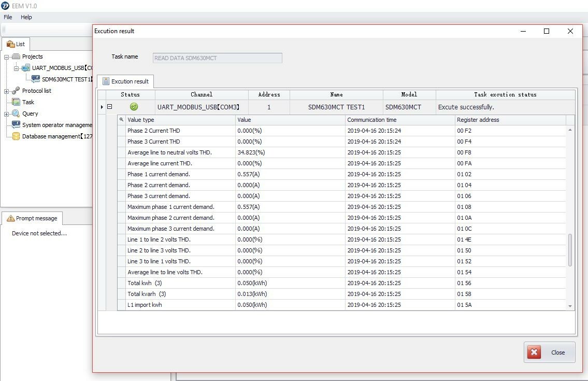
Task: Click the System operator management icon
Action: click(16, 125)
